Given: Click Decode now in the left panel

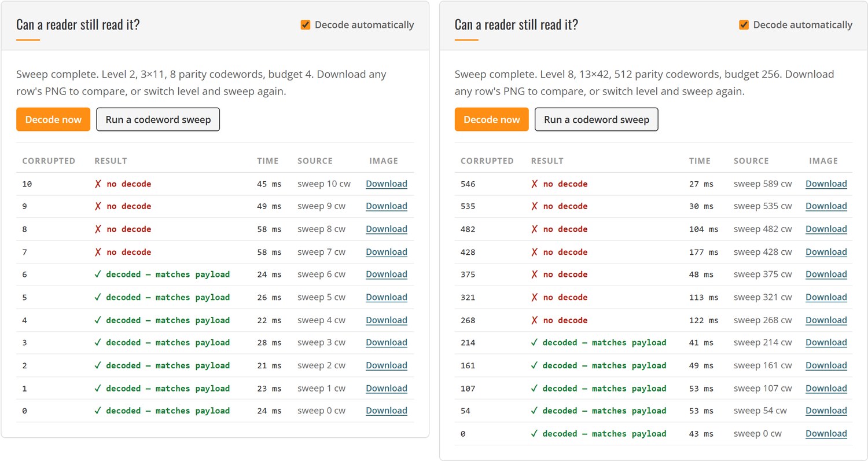Looking at the screenshot, I should 53,119.
